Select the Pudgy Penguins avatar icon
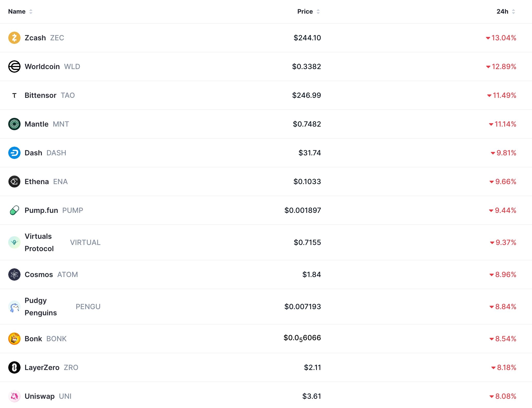Viewport: 532px width, 408px height. [x=15, y=306]
